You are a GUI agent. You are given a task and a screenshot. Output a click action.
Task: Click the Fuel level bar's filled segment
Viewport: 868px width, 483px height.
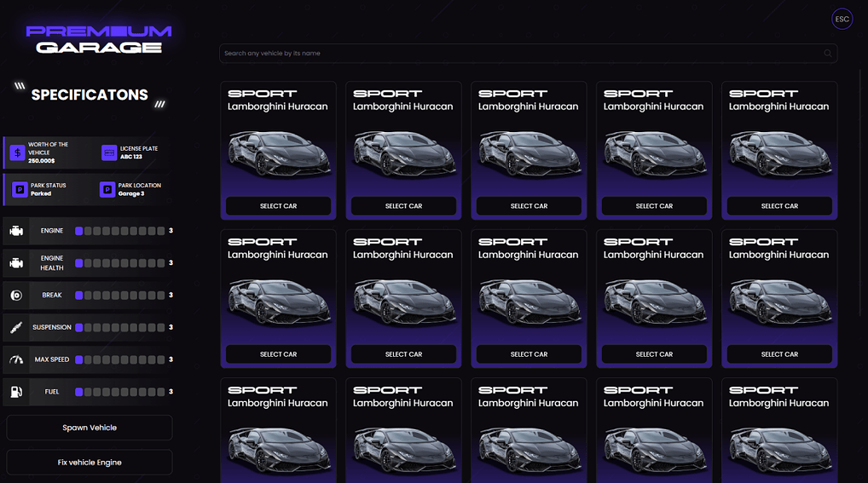point(79,392)
